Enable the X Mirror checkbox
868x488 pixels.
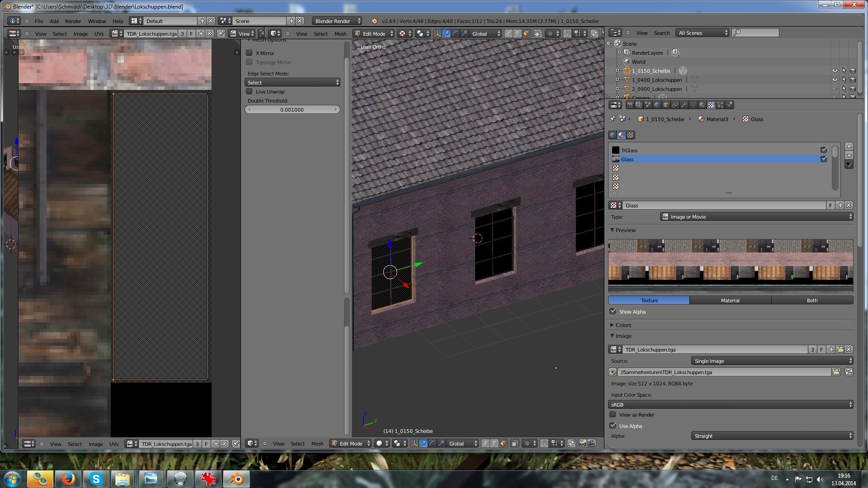pyautogui.click(x=249, y=53)
